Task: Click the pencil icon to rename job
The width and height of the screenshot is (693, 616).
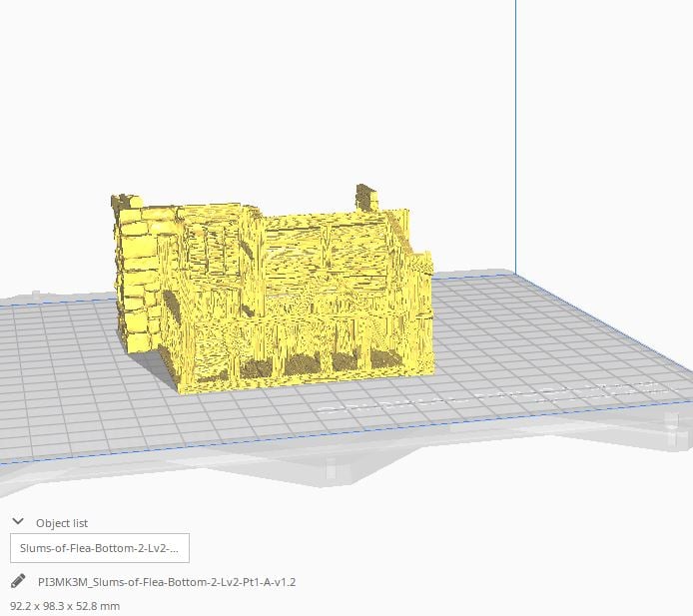Action: pyautogui.click(x=18, y=581)
